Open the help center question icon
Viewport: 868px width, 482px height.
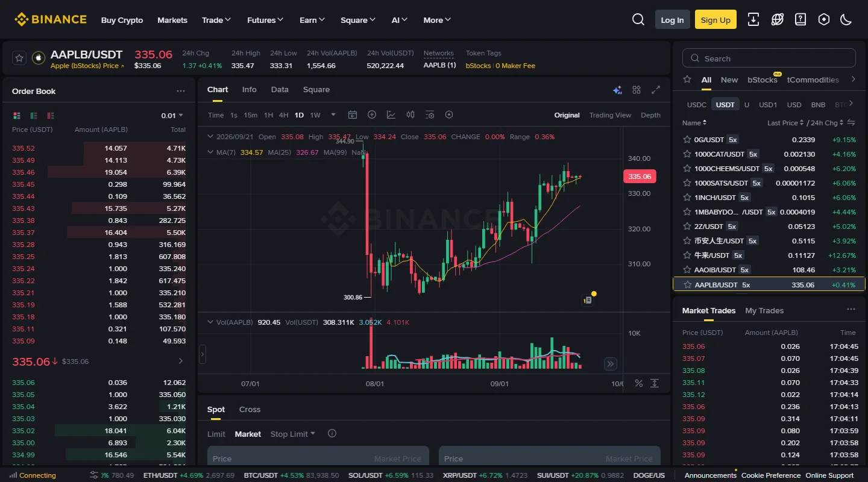[x=800, y=20]
